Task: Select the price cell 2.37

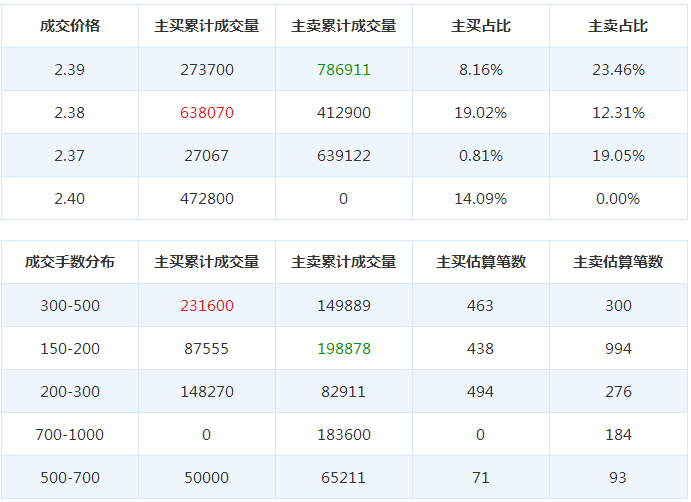Action: 70,156
